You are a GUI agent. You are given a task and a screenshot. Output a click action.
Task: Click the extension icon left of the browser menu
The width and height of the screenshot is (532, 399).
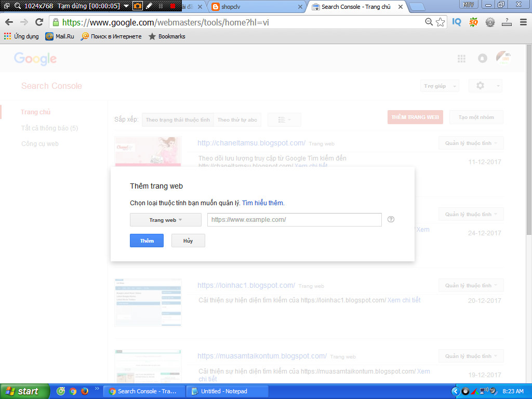pyautogui.click(x=507, y=22)
